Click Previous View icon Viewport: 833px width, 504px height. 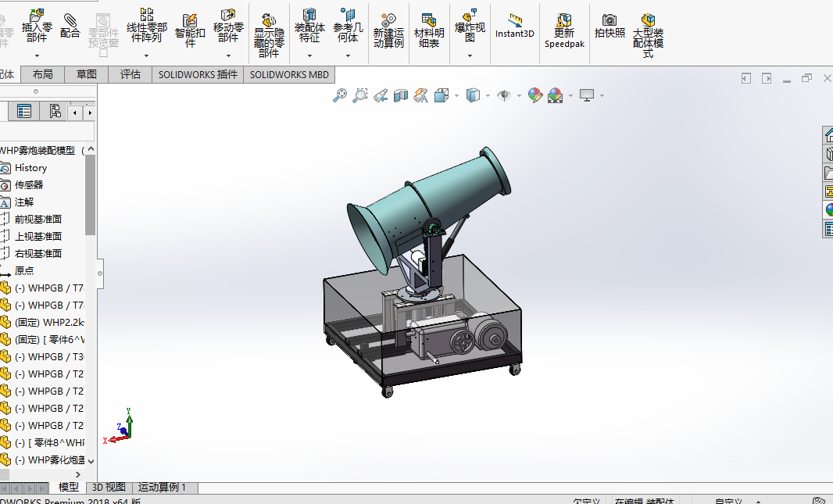[x=381, y=95]
